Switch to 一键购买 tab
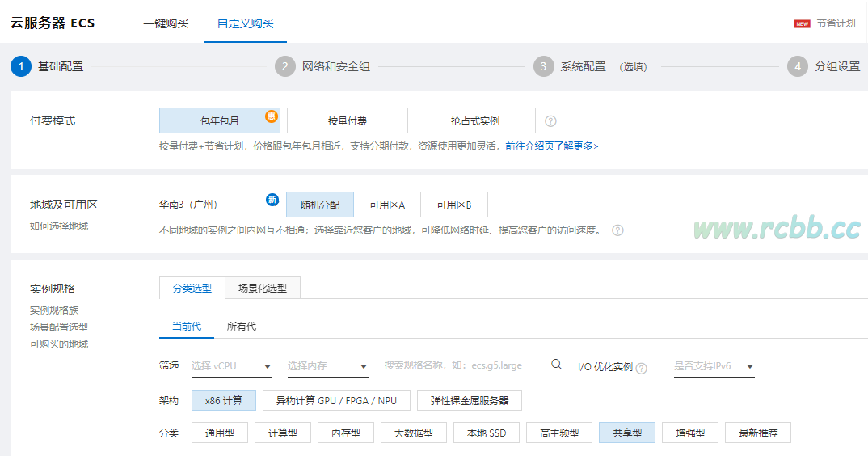The image size is (868, 456). point(166,23)
